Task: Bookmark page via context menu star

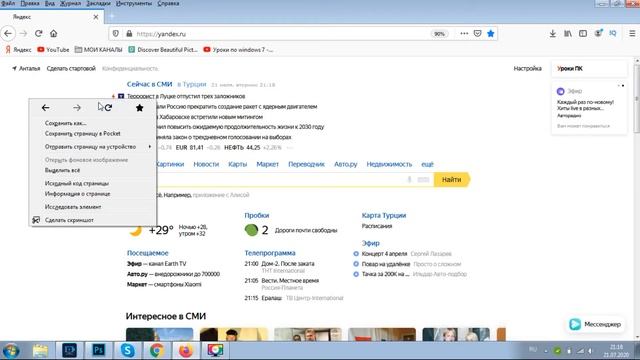Action: 140,108
